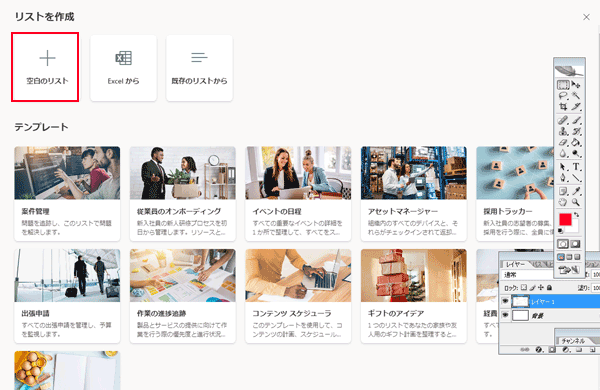Click the レイヤー 1 layer thumbnail
The image size is (600, 390).
[x=520, y=302]
